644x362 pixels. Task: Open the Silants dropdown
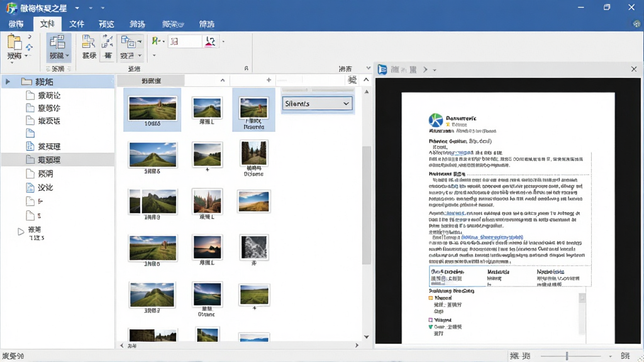point(317,104)
